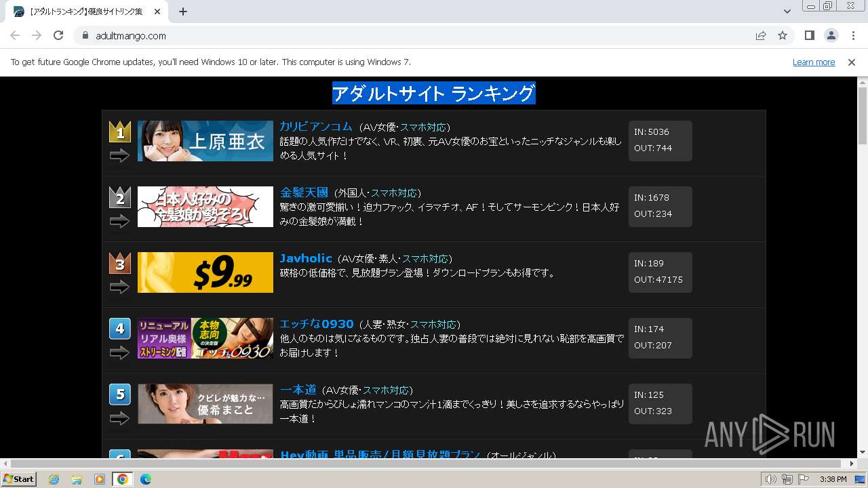Click the system clock showing 3:38 PM
The height and width of the screenshot is (488, 868).
pyautogui.click(x=833, y=479)
